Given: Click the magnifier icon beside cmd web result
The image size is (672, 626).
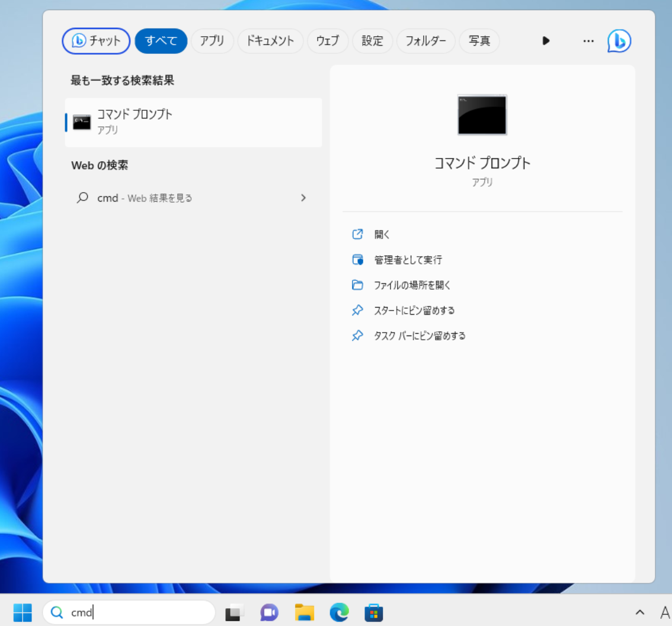Looking at the screenshot, I should point(82,197).
